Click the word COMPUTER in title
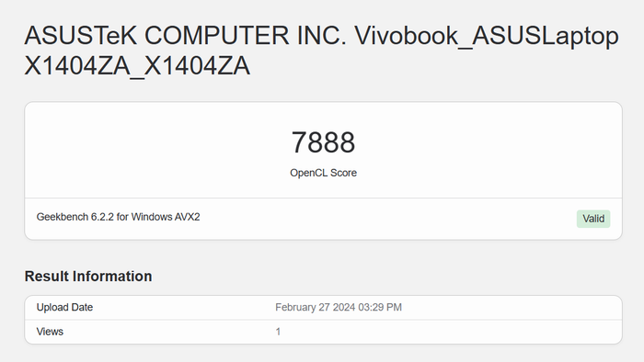644x362 pixels. pyautogui.click(x=217, y=36)
